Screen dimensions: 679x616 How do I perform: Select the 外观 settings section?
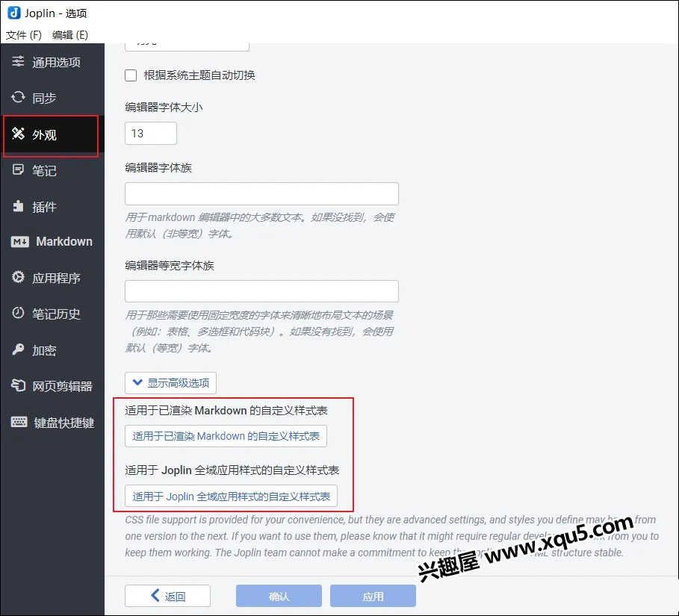(51, 135)
